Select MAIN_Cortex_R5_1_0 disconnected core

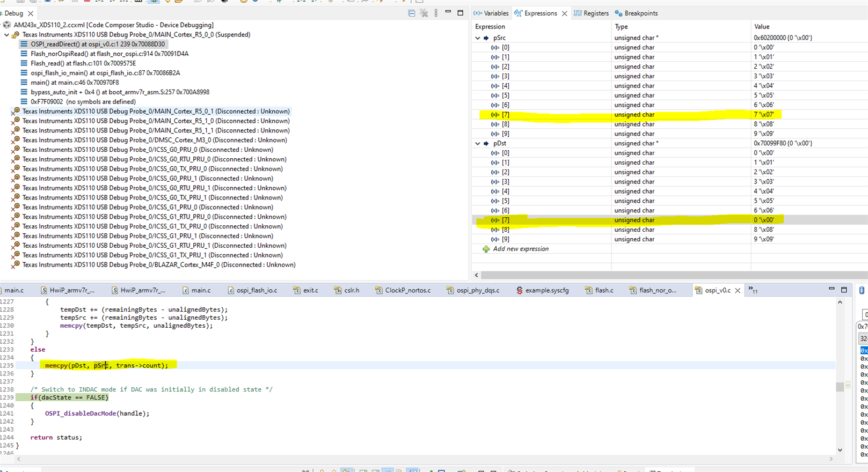click(156, 121)
